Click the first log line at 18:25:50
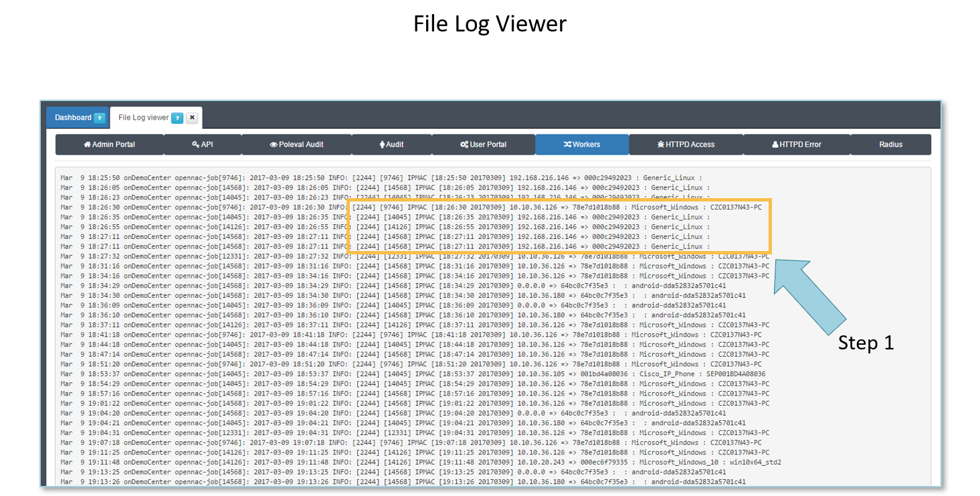980x496 pixels. (381, 178)
